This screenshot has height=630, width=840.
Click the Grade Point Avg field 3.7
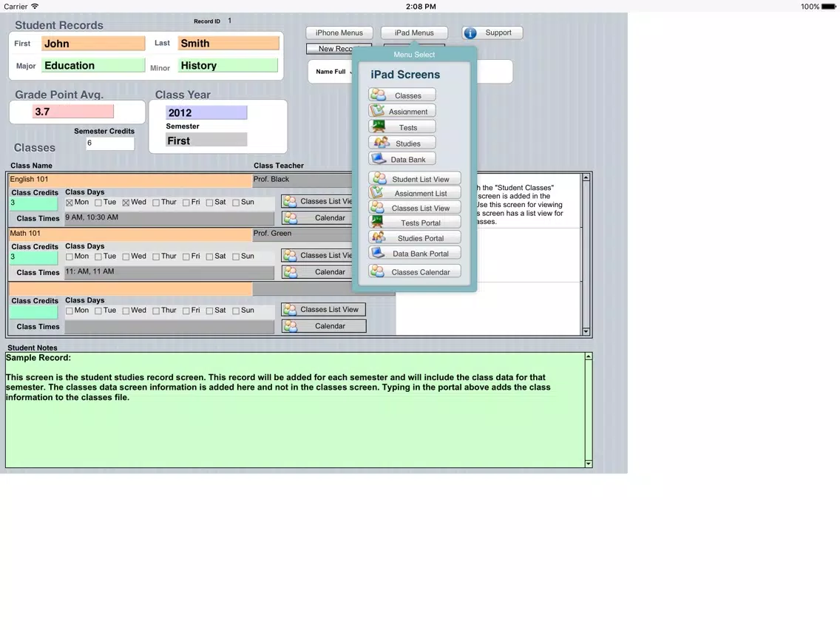click(73, 112)
